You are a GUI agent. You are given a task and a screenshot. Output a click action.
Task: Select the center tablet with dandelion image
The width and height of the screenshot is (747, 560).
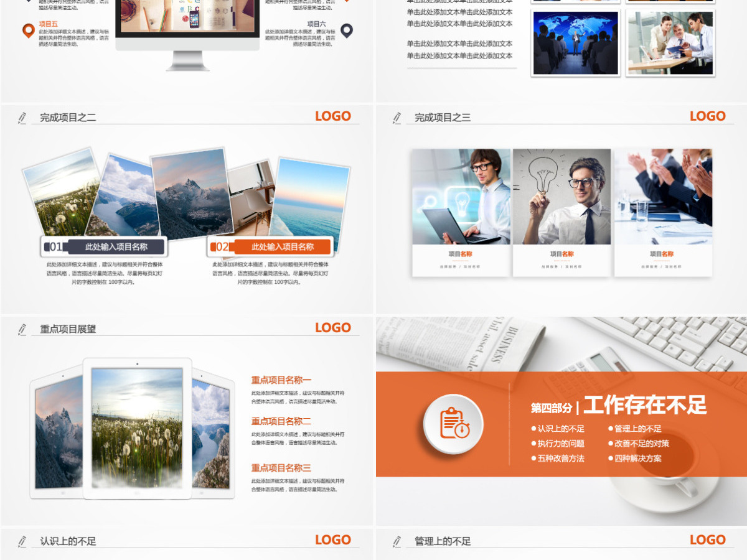[x=137, y=428]
